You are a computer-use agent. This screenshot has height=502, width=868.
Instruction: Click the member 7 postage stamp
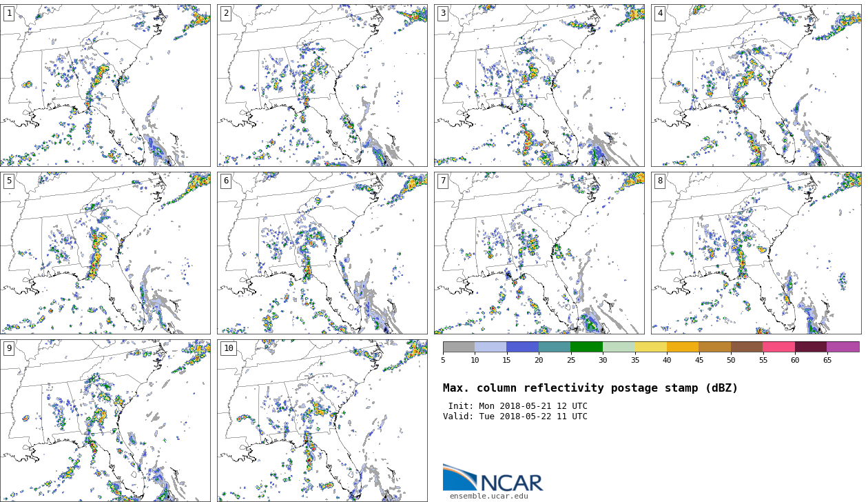539,253
